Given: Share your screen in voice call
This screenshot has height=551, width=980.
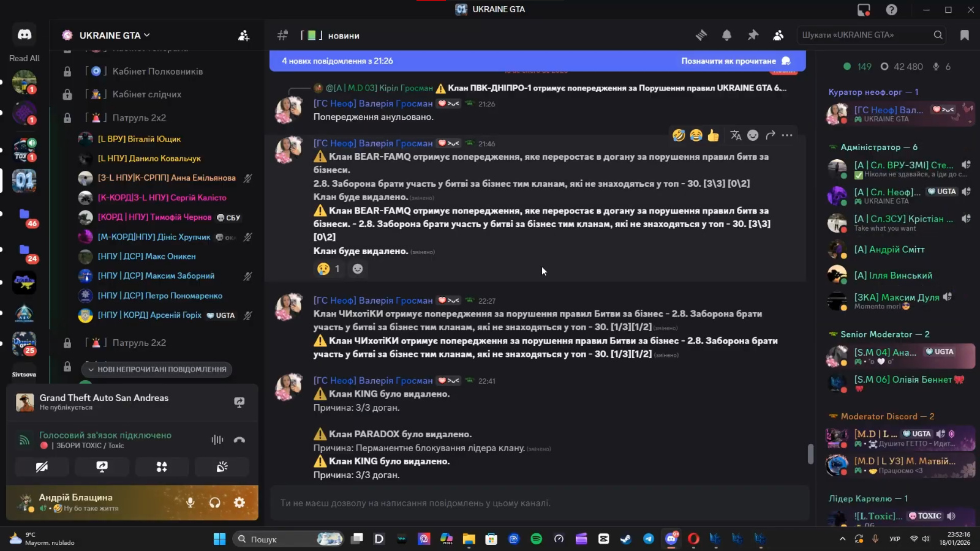Looking at the screenshot, I should 102,467.
